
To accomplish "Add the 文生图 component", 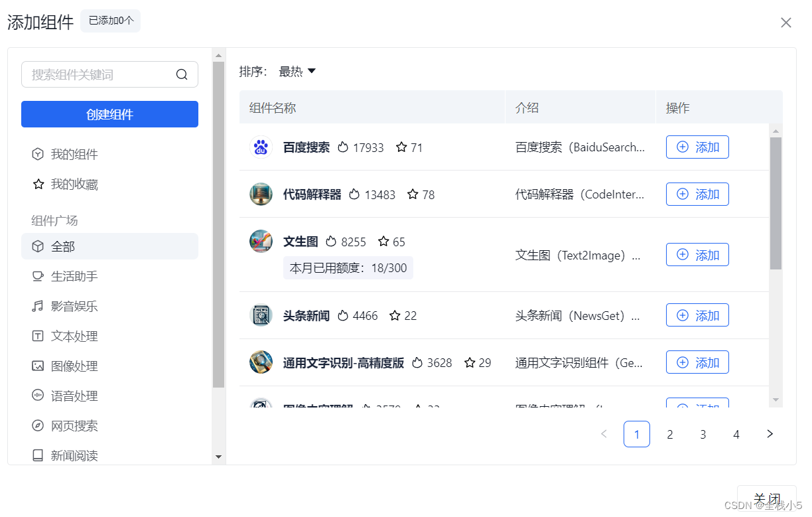I will 697,255.
